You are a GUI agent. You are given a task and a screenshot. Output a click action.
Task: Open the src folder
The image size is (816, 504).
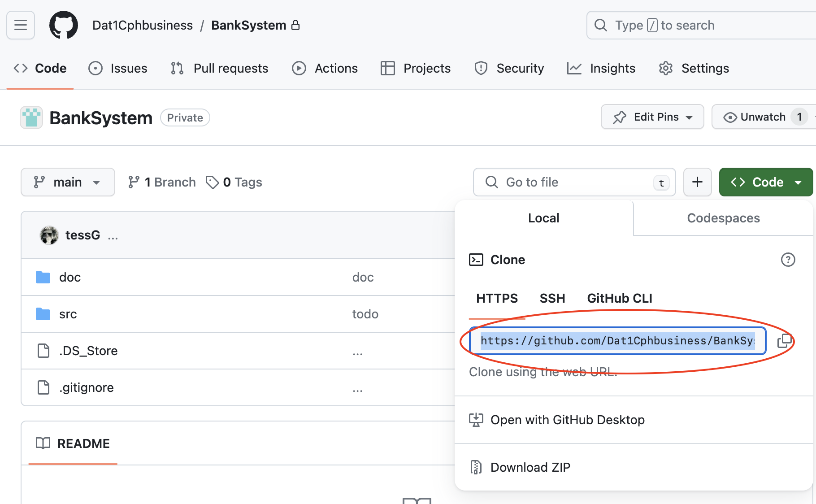pyautogui.click(x=68, y=314)
